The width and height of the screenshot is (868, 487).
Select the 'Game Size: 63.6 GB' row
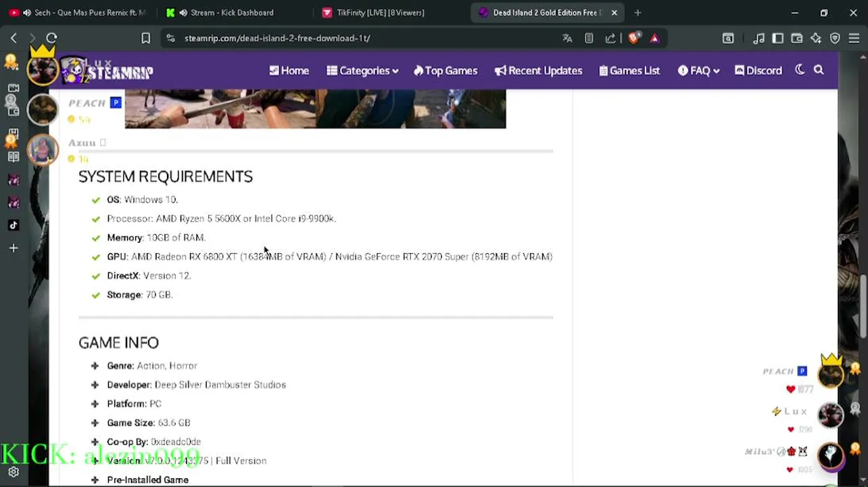coord(148,423)
